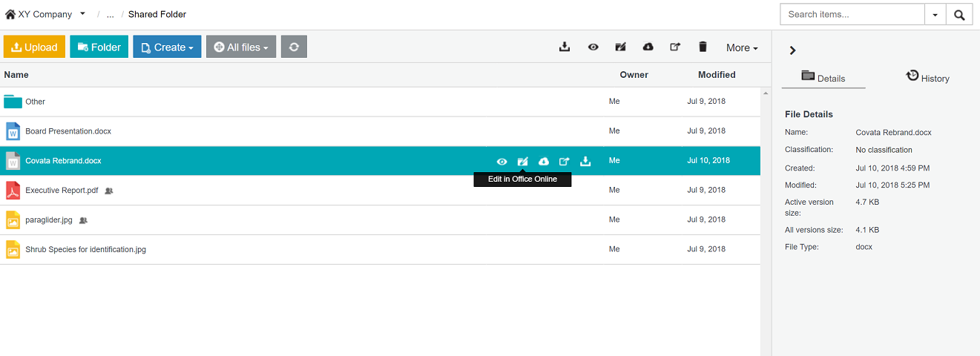Expand the XY Company dropdown arrow
The width and height of the screenshot is (980, 356).
(82, 14)
